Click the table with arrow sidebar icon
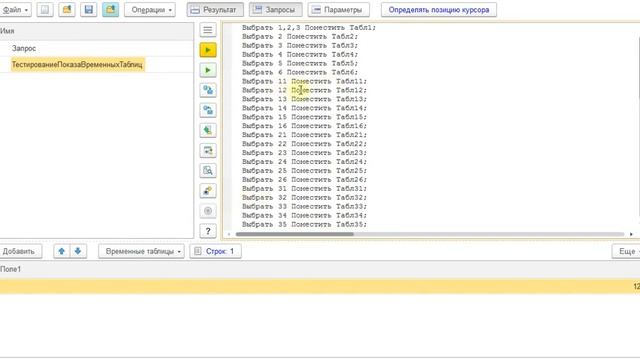Image resolution: width=640 pixels, height=360 pixels. pyautogui.click(x=208, y=151)
